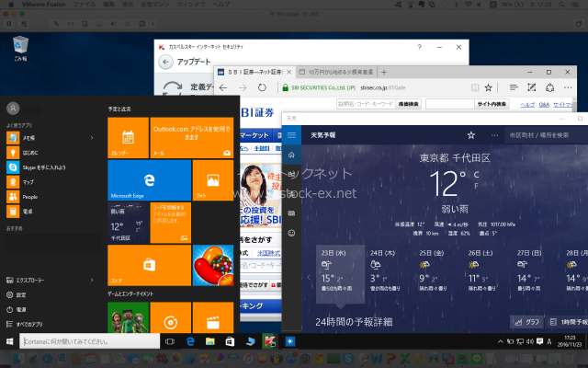Switch to the 10万円から始める tab

click(x=337, y=72)
